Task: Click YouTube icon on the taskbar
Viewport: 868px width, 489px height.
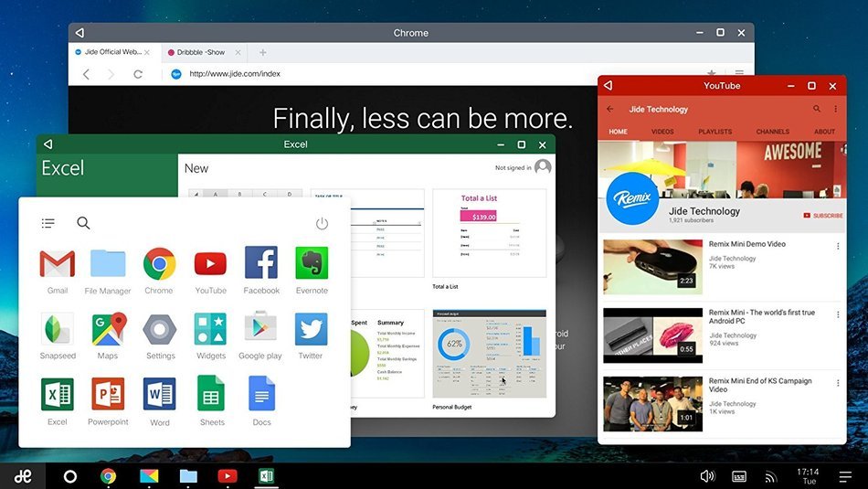Action: 227,476
